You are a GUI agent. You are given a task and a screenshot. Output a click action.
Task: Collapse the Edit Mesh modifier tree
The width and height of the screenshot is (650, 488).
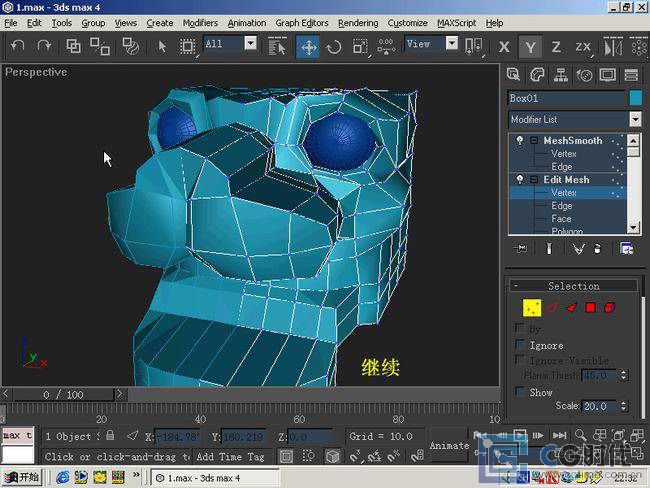(534, 180)
